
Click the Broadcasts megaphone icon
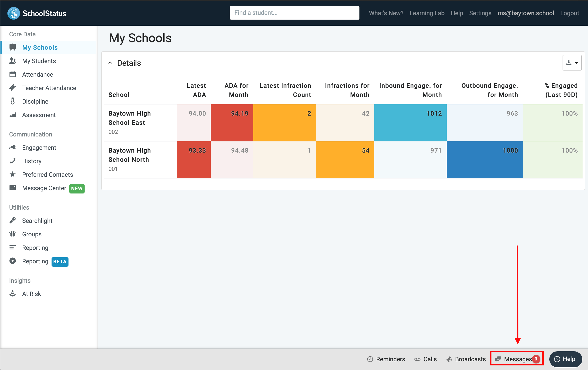[449, 359]
